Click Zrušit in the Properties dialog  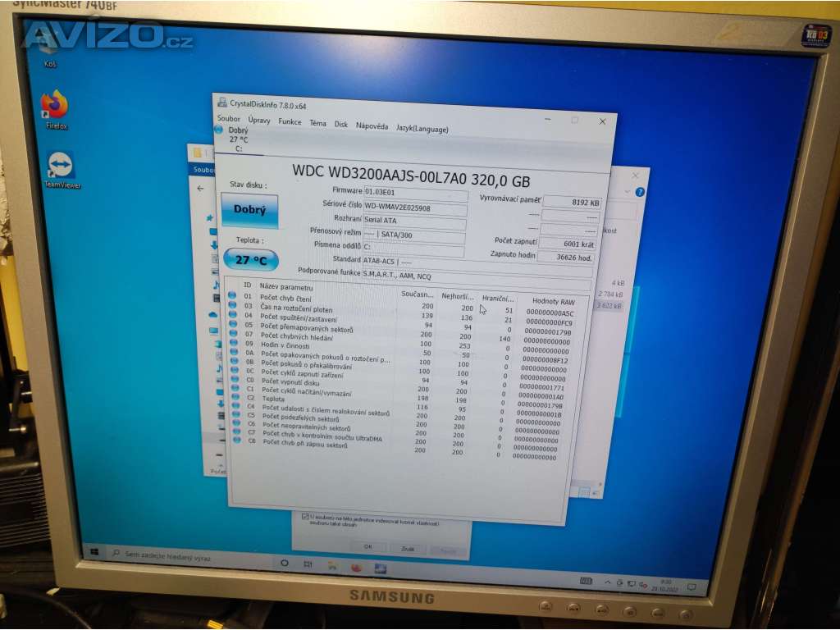(408, 549)
